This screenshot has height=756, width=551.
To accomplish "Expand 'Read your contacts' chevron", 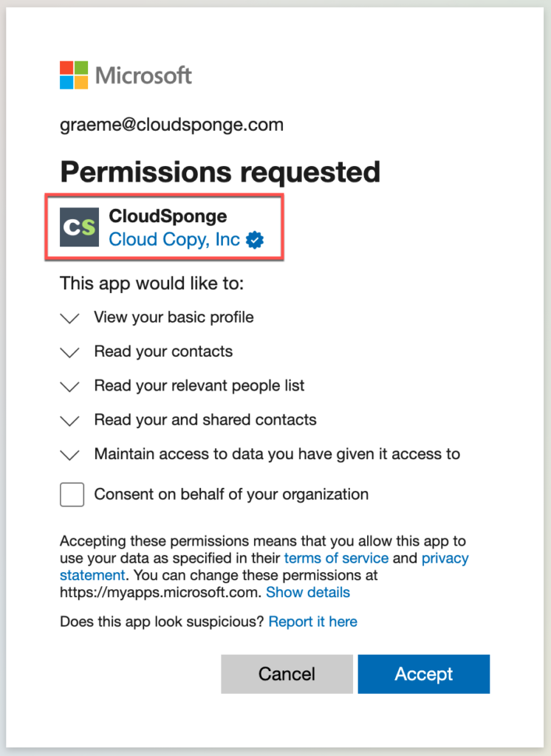I will (x=70, y=352).
